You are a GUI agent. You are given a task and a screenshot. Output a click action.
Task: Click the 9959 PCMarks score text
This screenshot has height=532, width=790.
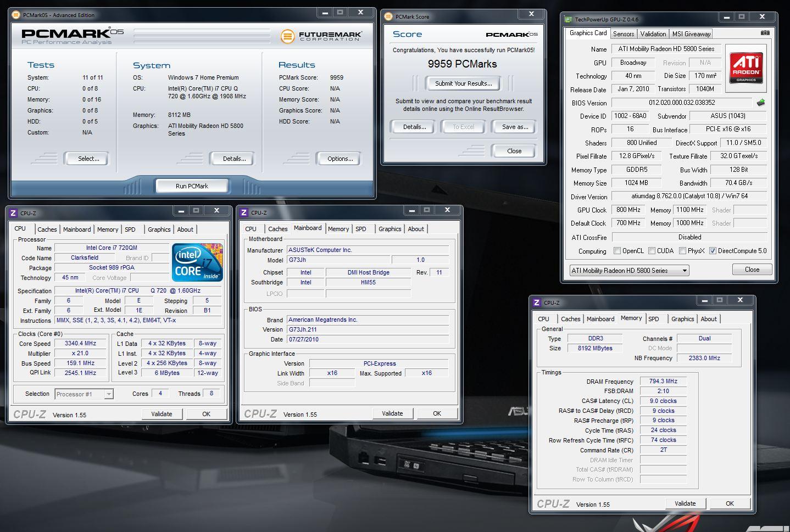[463, 64]
